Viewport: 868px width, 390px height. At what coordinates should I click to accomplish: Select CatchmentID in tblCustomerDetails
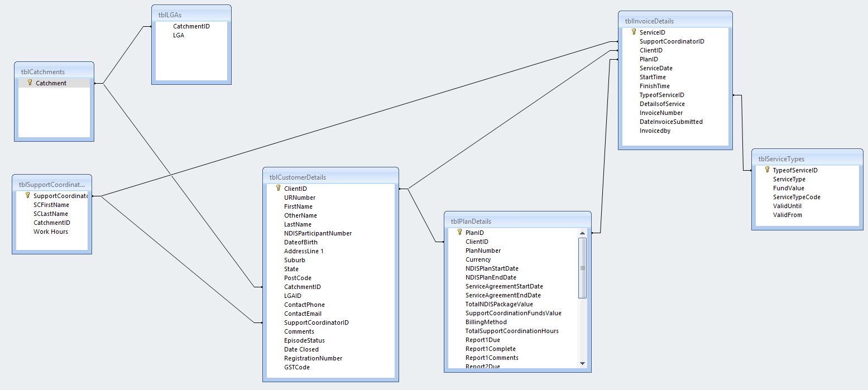pyautogui.click(x=303, y=287)
